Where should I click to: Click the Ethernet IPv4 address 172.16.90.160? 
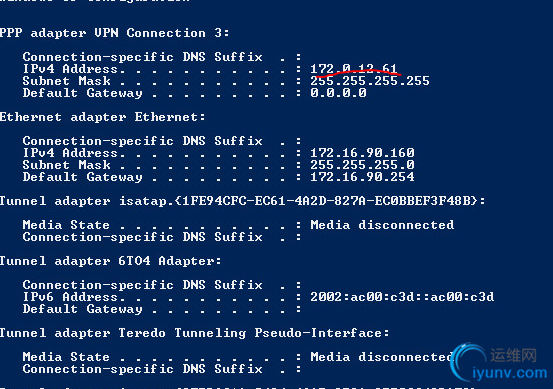click(362, 153)
